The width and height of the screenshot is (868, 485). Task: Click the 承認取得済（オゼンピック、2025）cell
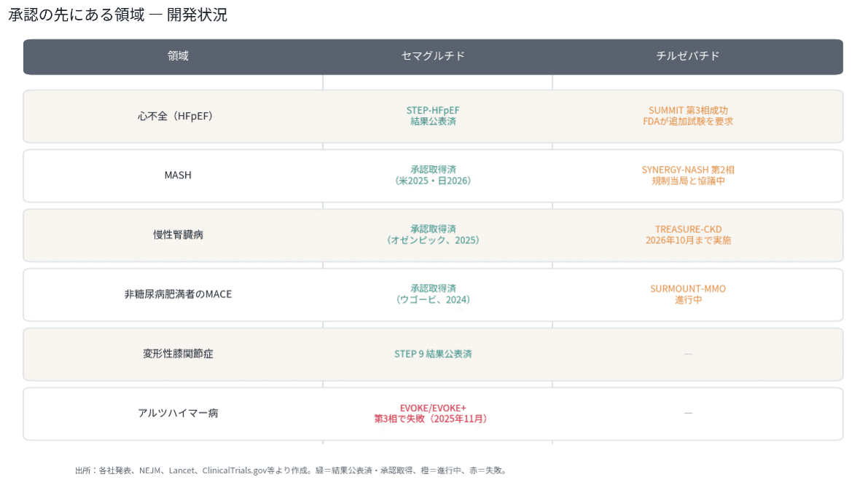point(433,234)
